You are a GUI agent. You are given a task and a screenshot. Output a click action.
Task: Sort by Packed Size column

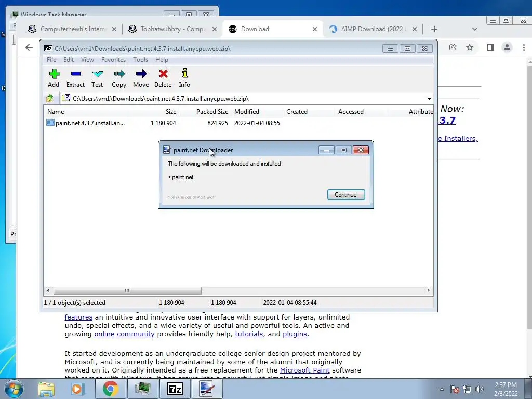[x=205, y=112]
